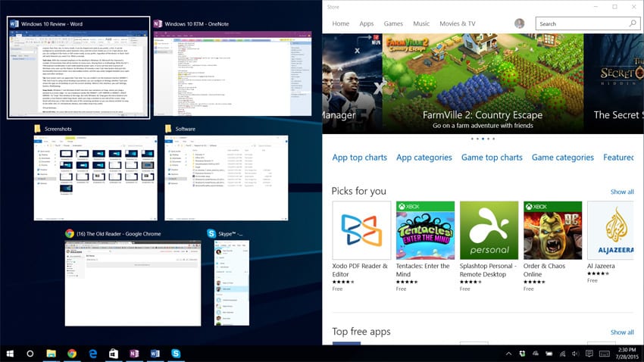Open the Games tab in Store

point(393,23)
